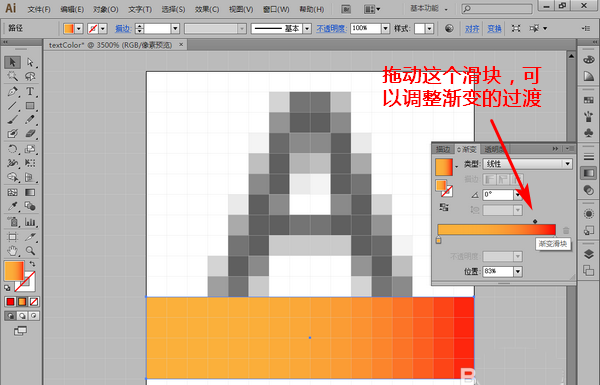This screenshot has height=385, width=600.
Task: Select the Gradient tool in the toolbox
Action: pos(30,192)
